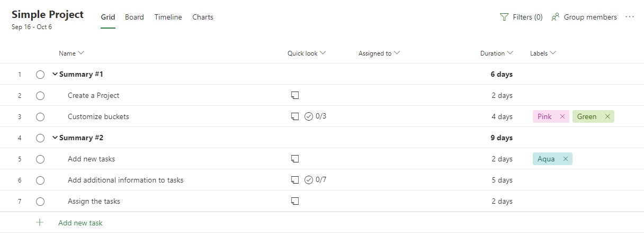Open the checklist icon showing 0/7
644x236 pixels.
pyautogui.click(x=309, y=180)
